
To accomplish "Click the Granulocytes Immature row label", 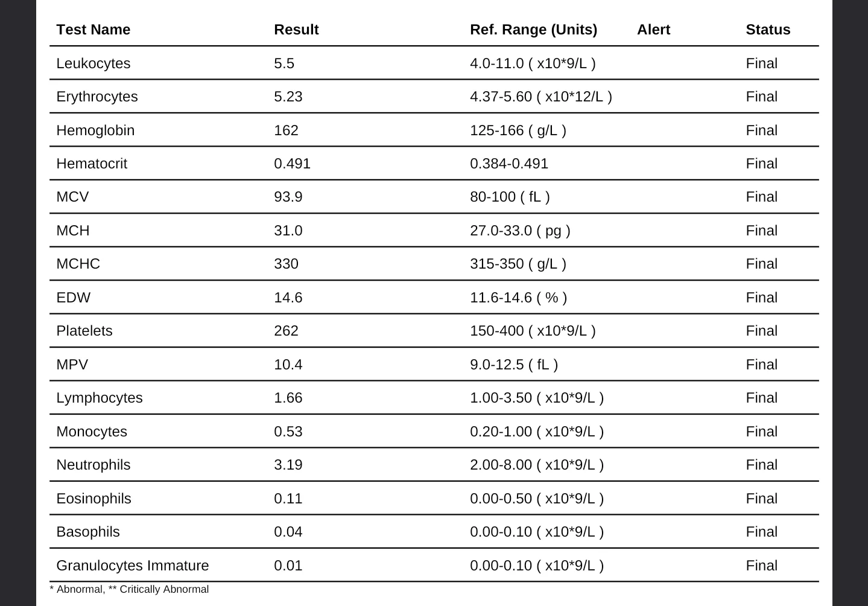I will [x=132, y=566].
